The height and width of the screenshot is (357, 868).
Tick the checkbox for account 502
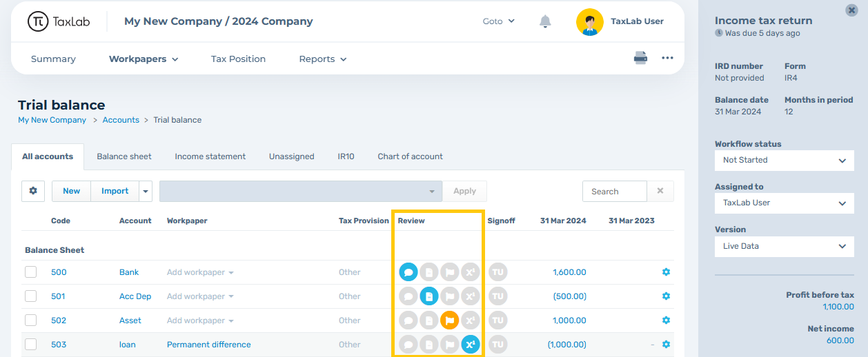(x=31, y=320)
